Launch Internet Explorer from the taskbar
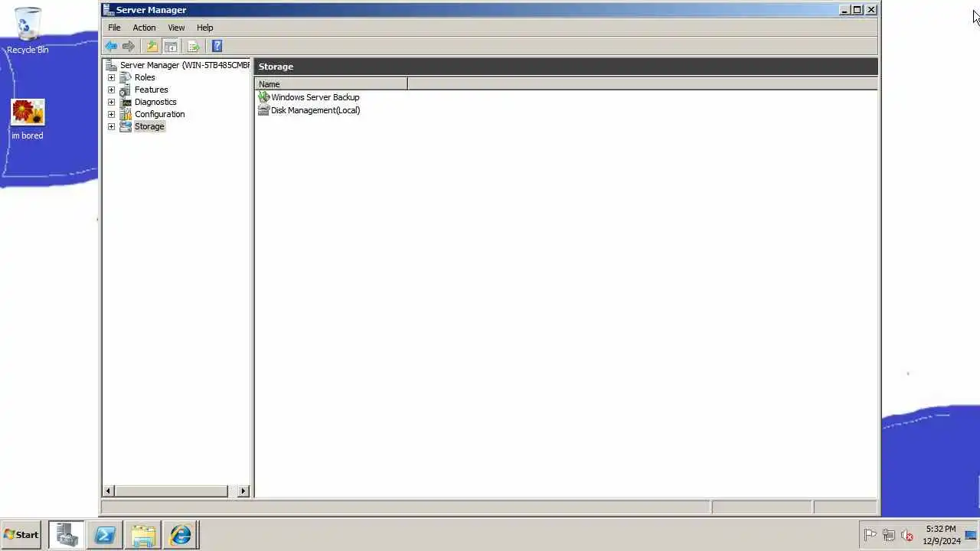The image size is (980, 551). tap(181, 535)
